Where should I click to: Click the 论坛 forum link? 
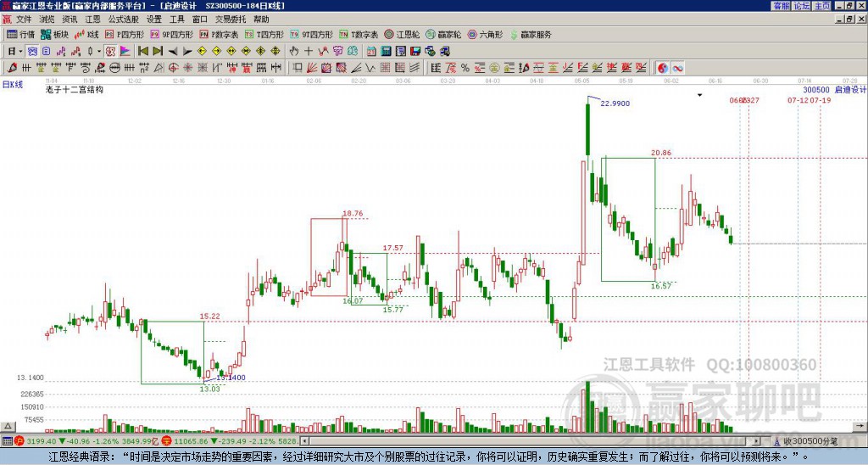[801, 6]
